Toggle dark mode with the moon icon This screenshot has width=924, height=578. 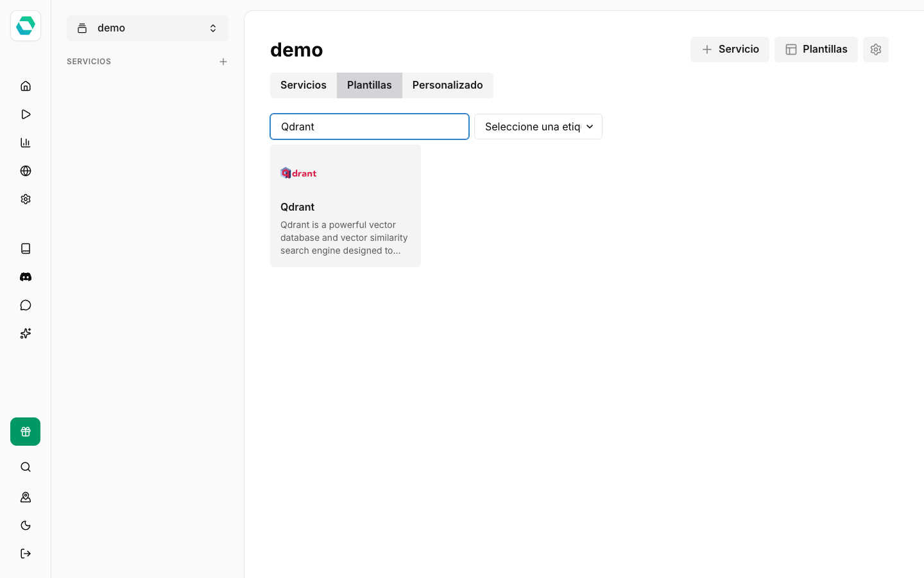[x=26, y=525]
